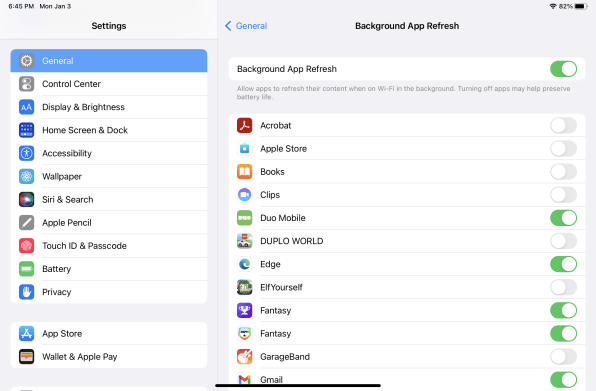Disable background refresh for Duo Mobile

pyautogui.click(x=563, y=218)
